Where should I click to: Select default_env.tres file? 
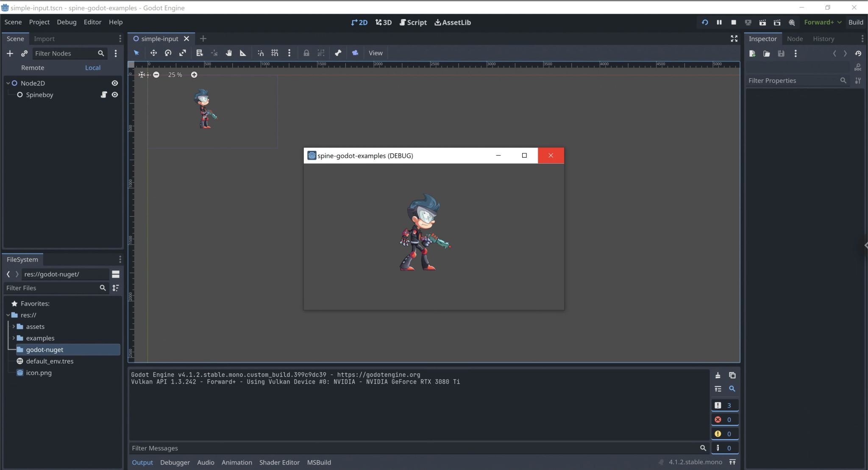coord(50,361)
